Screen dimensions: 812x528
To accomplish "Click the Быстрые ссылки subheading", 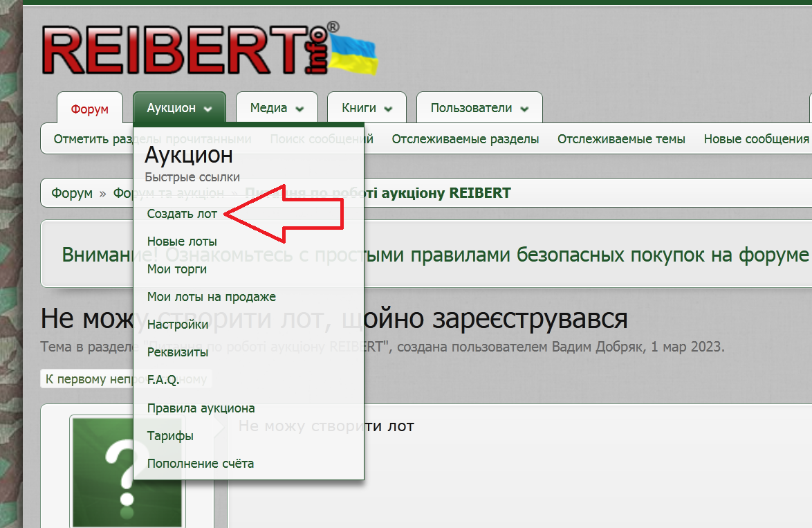I will click(192, 177).
